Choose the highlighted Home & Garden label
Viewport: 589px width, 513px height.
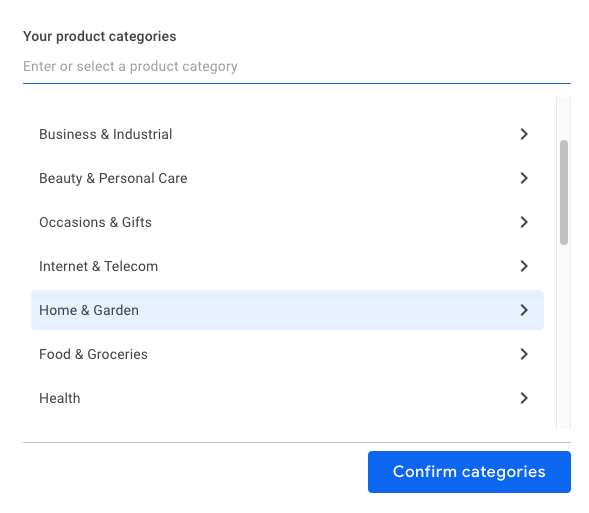tap(89, 310)
